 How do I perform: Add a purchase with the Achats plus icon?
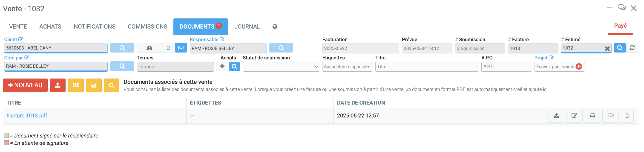tap(222, 66)
